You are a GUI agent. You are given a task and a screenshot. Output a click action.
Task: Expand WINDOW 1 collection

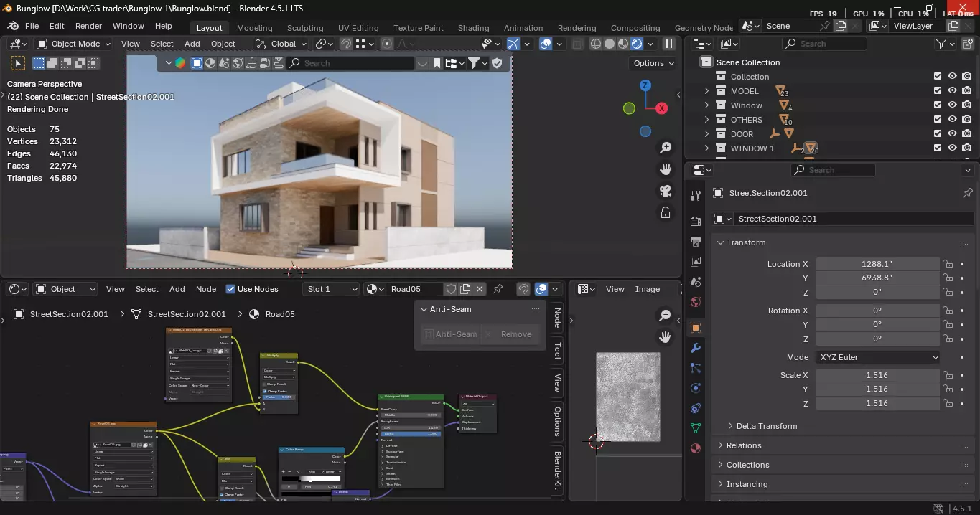706,148
